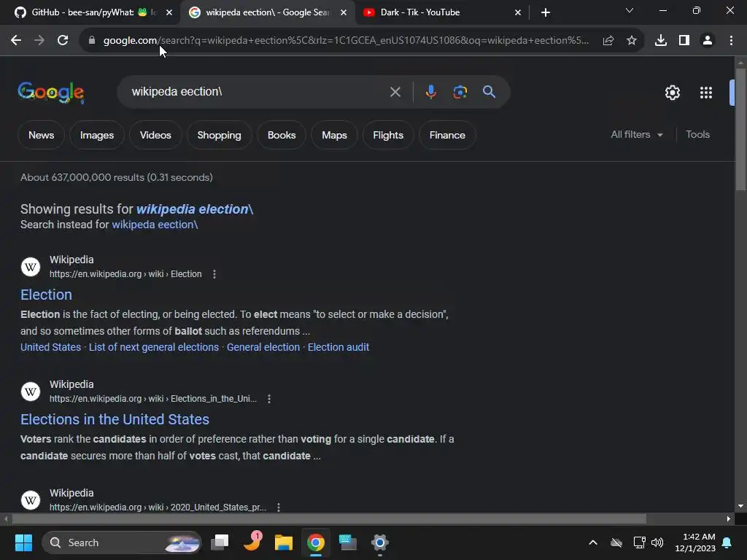Click the forward navigation arrow

pyautogui.click(x=39, y=41)
